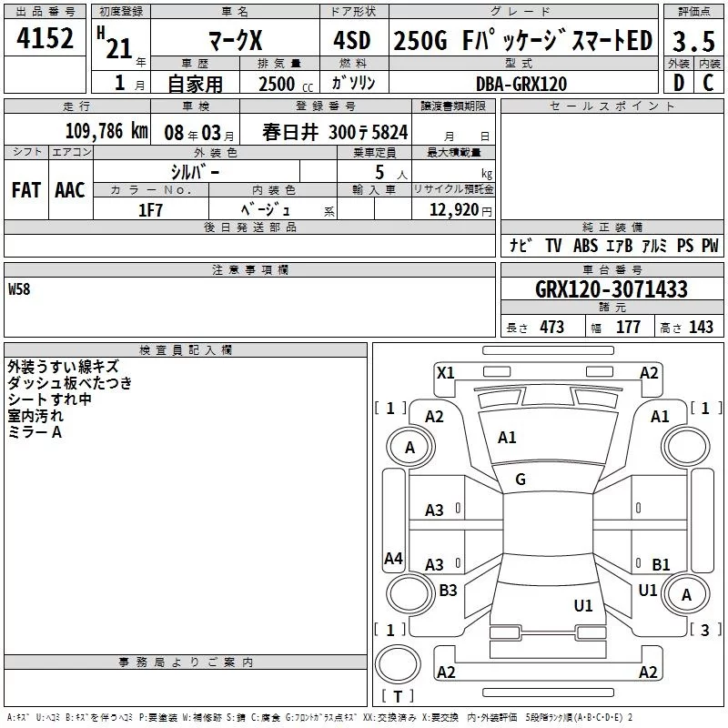
Task: Click the PW equipment label
Action: 710,246
